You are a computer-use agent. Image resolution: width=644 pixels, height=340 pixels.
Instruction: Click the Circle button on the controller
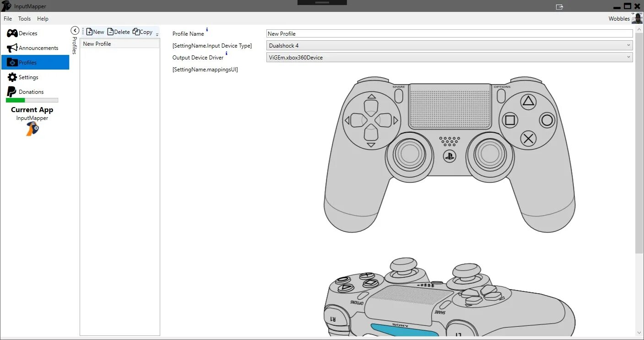[x=547, y=120]
